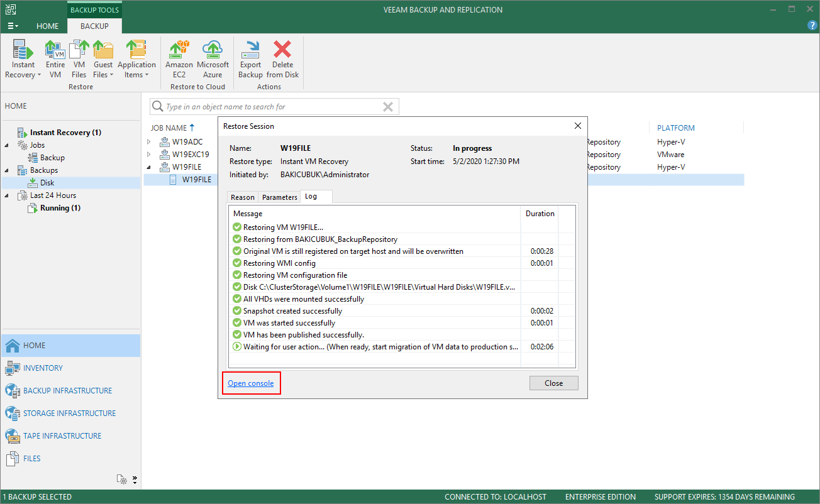The width and height of the screenshot is (820, 504).
Task: Open the BACKUP INFRASTRUCTURE view
Action: pos(70,391)
